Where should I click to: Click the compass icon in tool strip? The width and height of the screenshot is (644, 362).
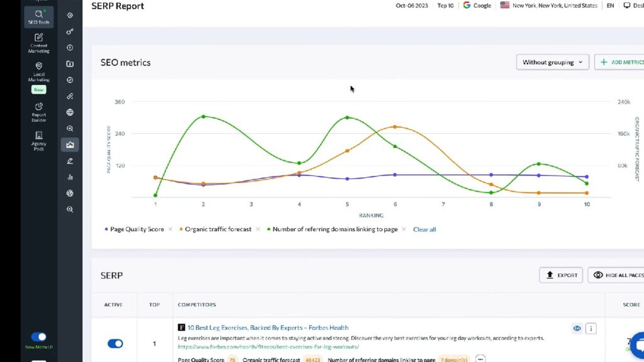coord(70,80)
